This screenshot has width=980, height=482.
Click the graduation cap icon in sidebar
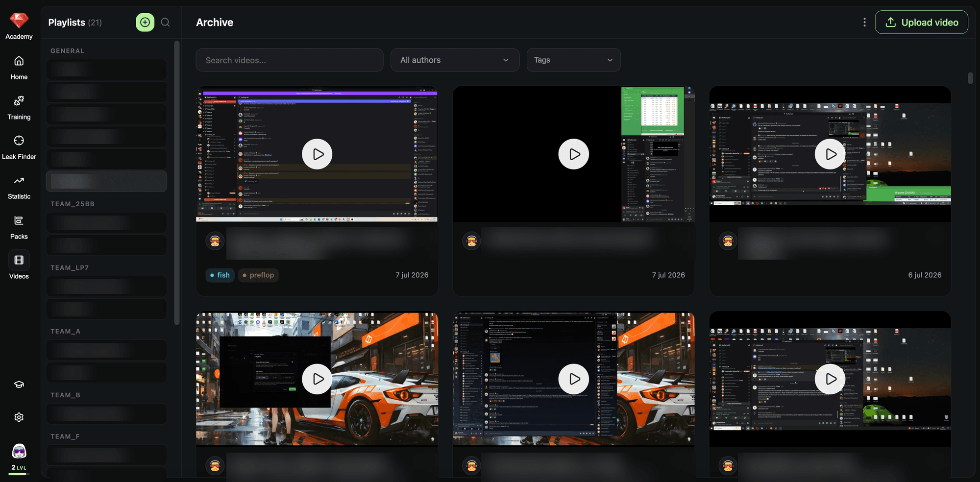[19, 385]
